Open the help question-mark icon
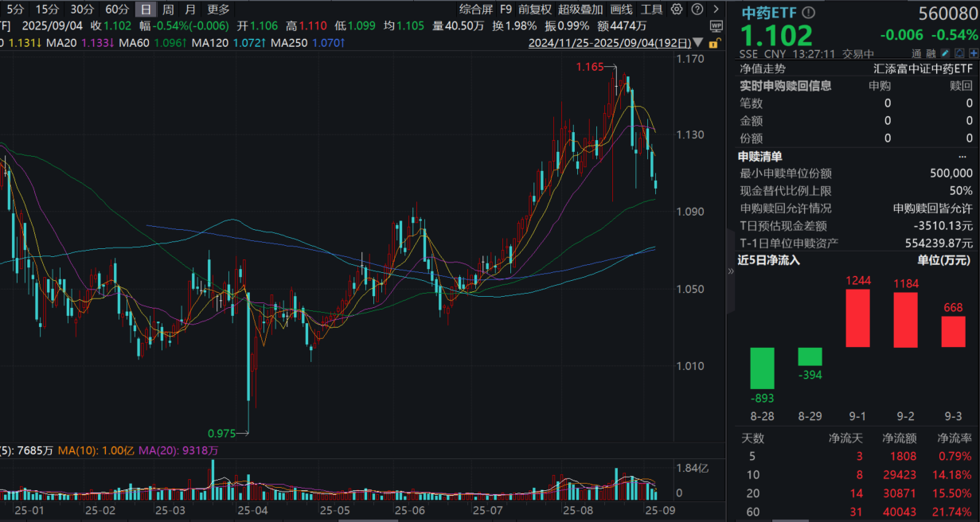The image size is (980, 522). coord(697,9)
